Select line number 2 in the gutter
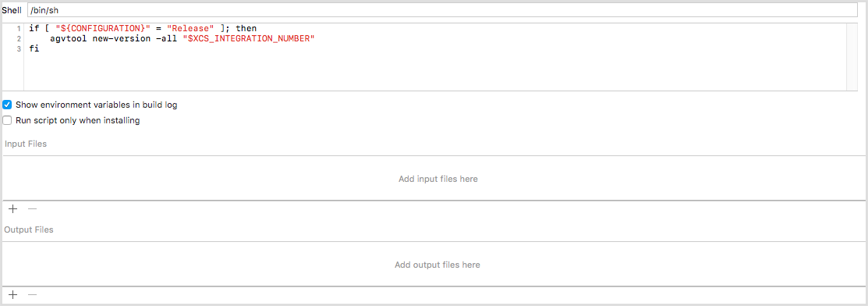 pyautogui.click(x=19, y=39)
